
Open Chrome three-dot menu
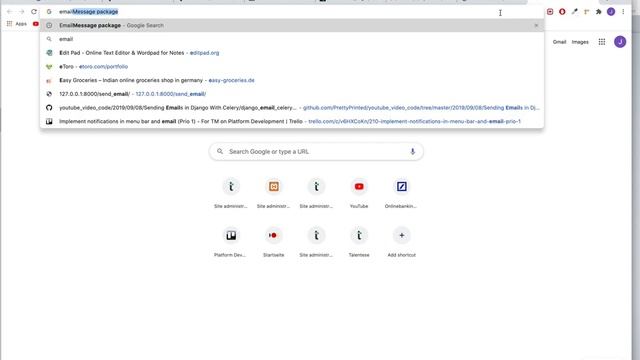click(623, 12)
